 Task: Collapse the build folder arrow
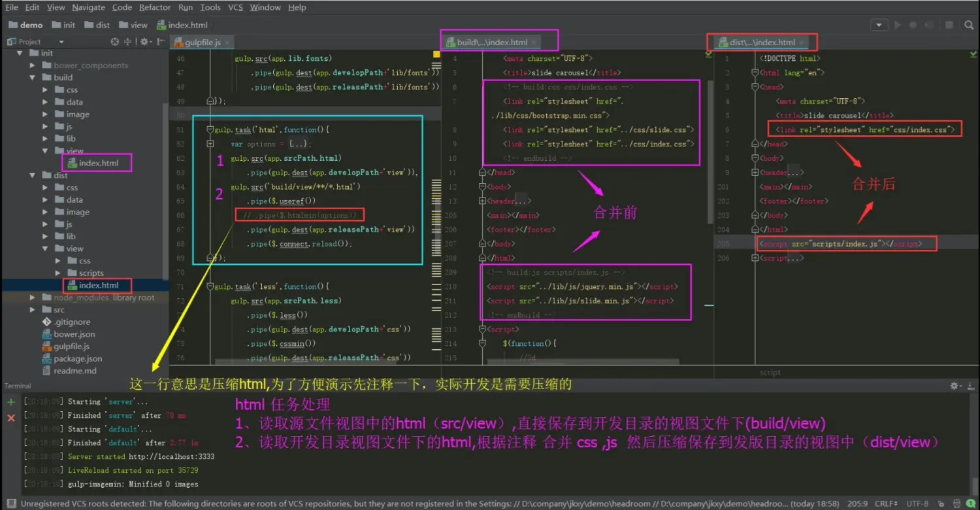(x=33, y=77)
